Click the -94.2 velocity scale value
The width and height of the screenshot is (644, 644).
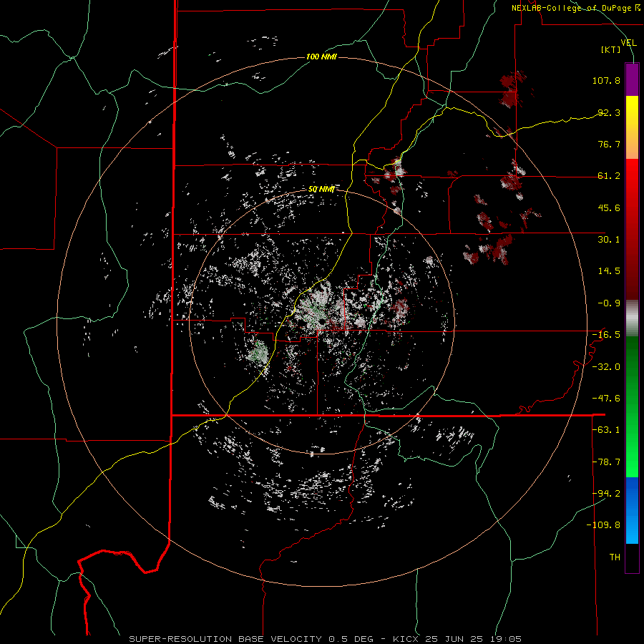pos(606,494)
